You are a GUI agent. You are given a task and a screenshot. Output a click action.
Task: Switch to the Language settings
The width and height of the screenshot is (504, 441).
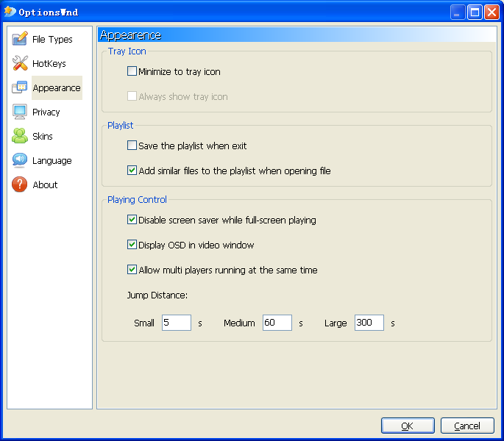52,160
